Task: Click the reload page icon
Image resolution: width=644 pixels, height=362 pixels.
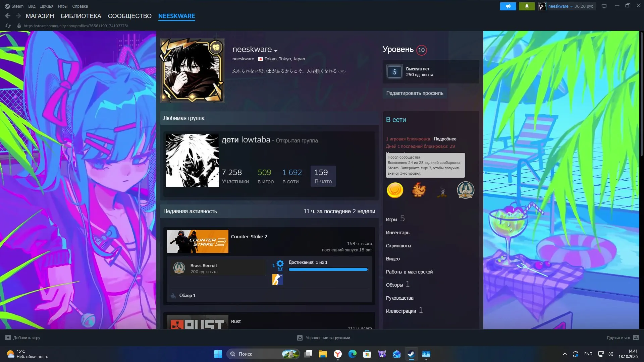Action: pyautogui.click(x=8, y=26)
